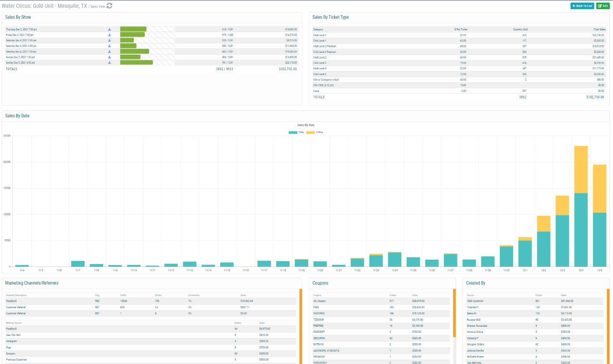Click the Flyer referral source row
Screen dimensions: 613x364
coord(150,347)
